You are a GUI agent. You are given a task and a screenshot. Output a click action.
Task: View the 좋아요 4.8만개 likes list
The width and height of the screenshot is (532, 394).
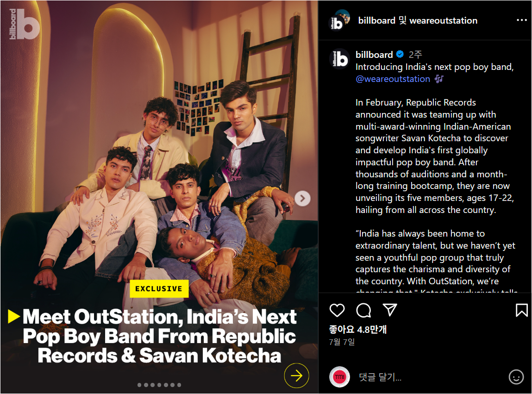click(357, 329)
